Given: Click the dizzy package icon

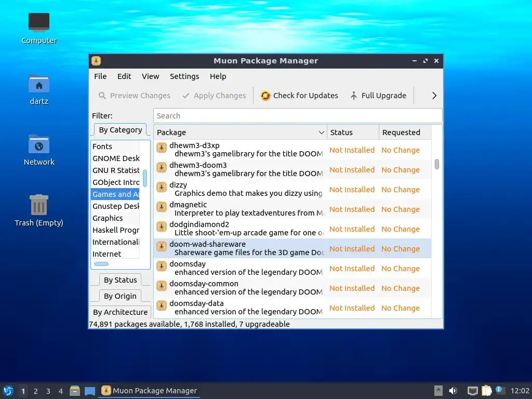Looking at the screenshot, I should click(x=162, y=187).
